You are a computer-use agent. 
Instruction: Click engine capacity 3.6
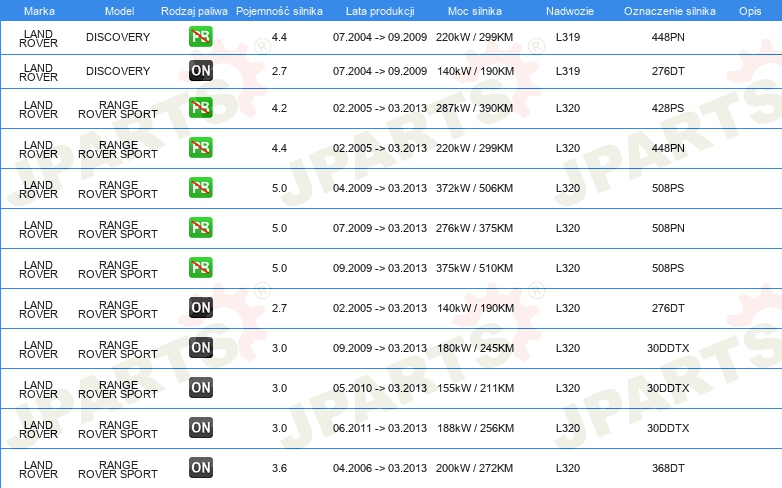click(x=279, y=468)
